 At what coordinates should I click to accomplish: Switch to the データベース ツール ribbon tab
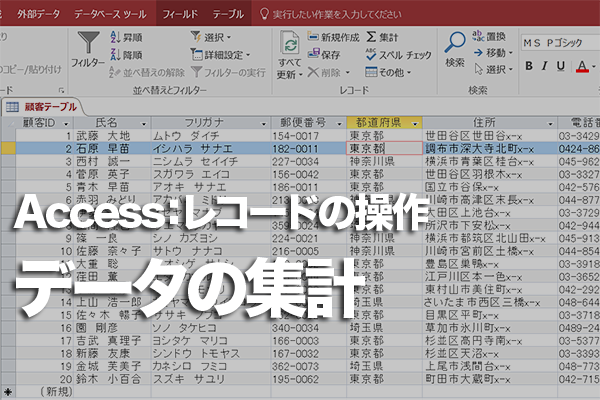pyautogui.click(x=106, y=14)
